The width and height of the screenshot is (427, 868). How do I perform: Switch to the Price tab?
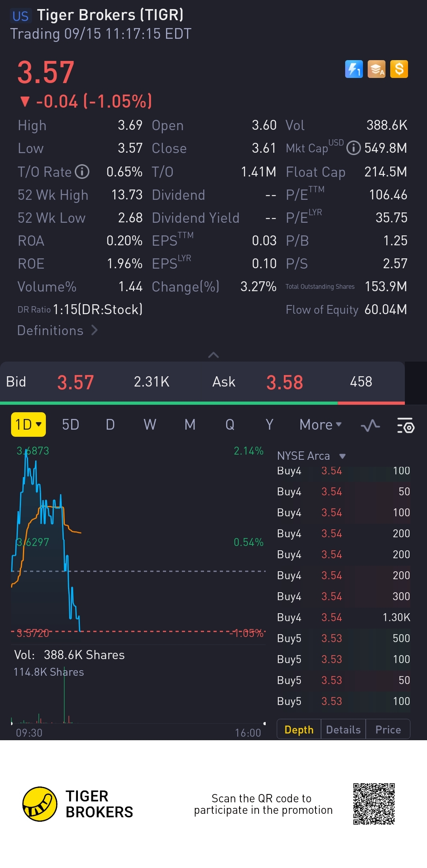[388, 730]
